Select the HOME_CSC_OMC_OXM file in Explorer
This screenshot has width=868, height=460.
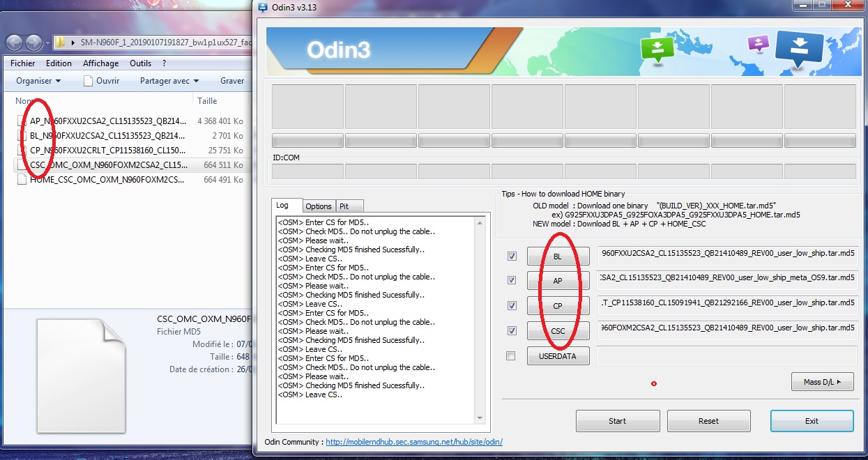(x=107, y=180)
